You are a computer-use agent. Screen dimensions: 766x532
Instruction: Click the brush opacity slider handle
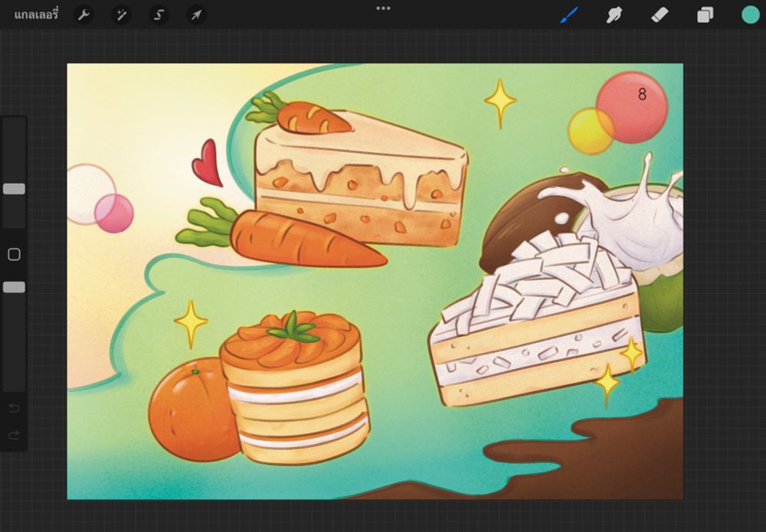click(x=14, y=287)
